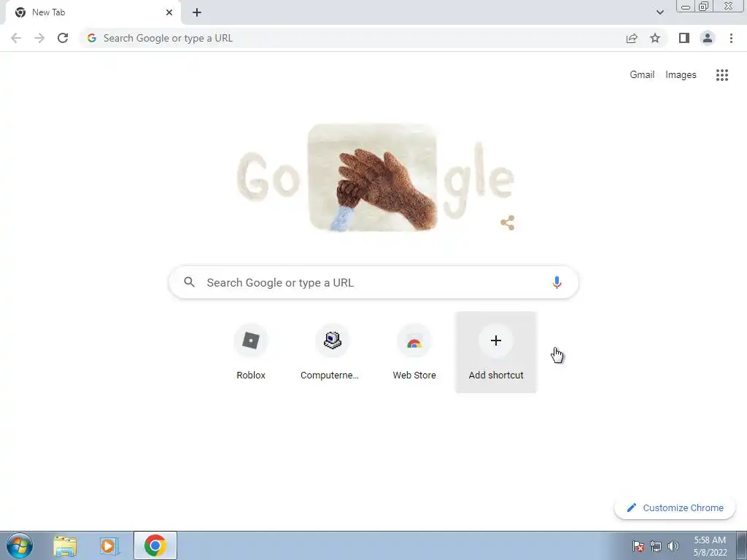Click Customize Chrome button

click(x=675, y=507)
